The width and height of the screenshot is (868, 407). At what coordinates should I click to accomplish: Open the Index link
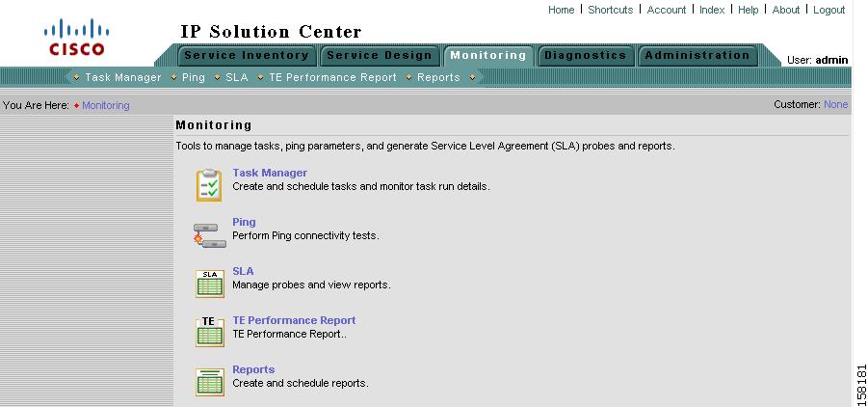712,10
